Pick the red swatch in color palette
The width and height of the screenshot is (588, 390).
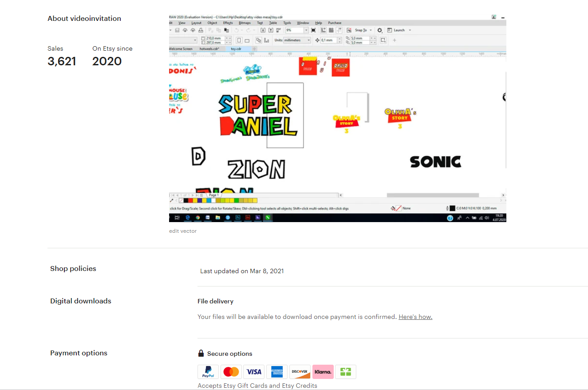[190, 201]
